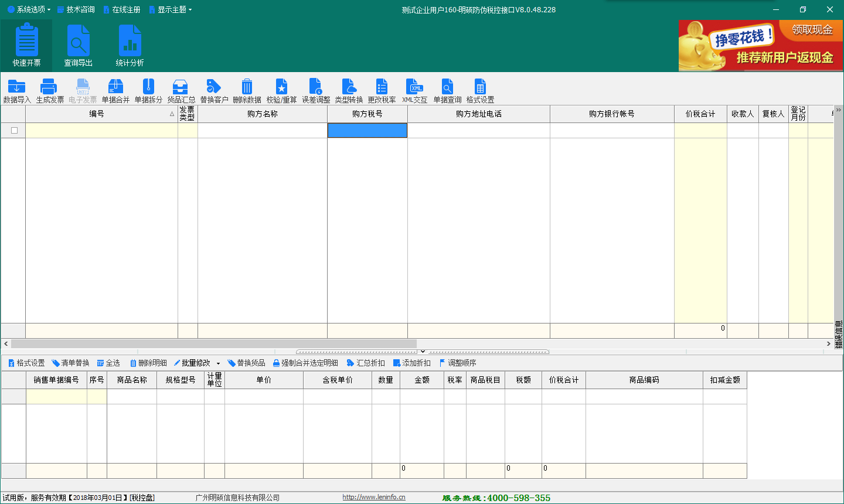Screen dimensions: 844x504
Task: Click the horizontal scrollbar thumb
Action: 213,344
